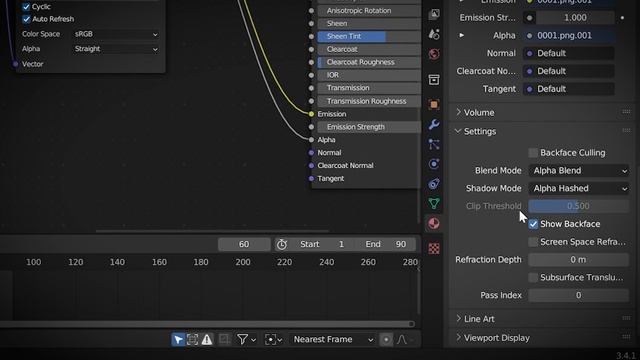Click the Normal Default button

pos(569,53)
